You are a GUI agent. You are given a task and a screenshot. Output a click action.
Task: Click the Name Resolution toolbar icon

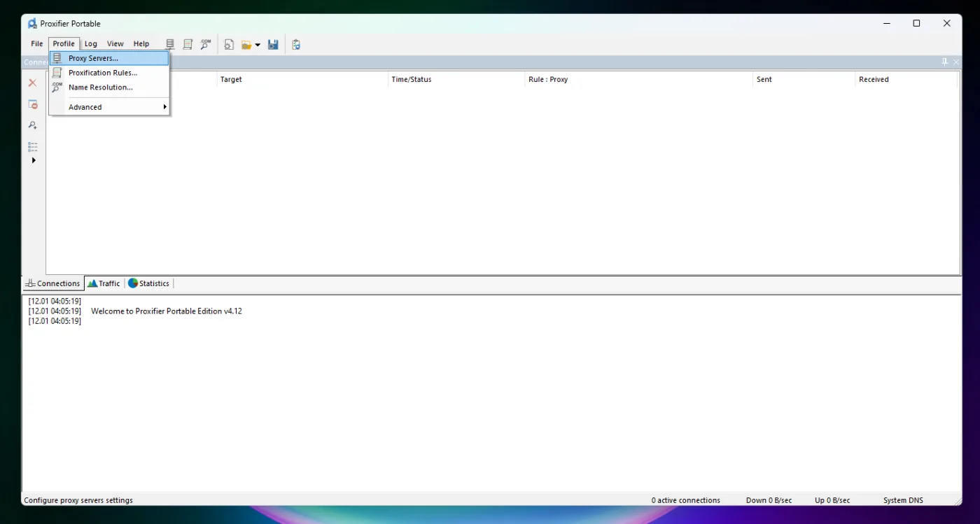click(206, 45)
